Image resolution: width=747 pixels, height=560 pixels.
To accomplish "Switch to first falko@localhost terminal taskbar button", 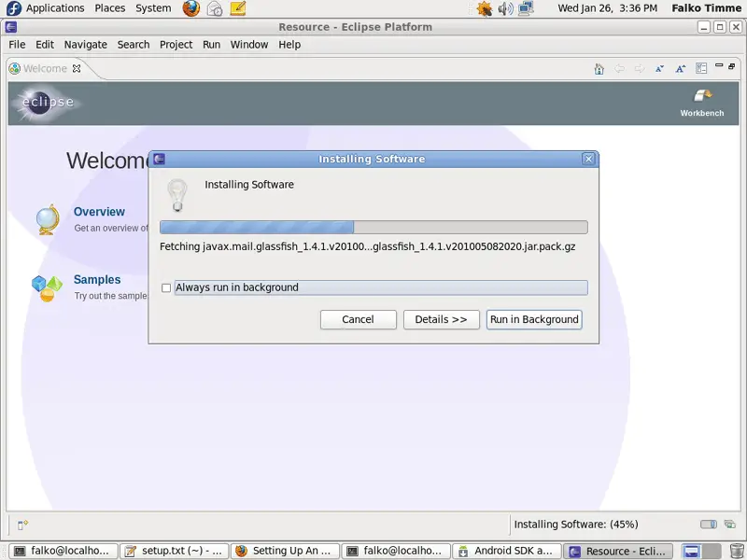I will tap(63, 551).
